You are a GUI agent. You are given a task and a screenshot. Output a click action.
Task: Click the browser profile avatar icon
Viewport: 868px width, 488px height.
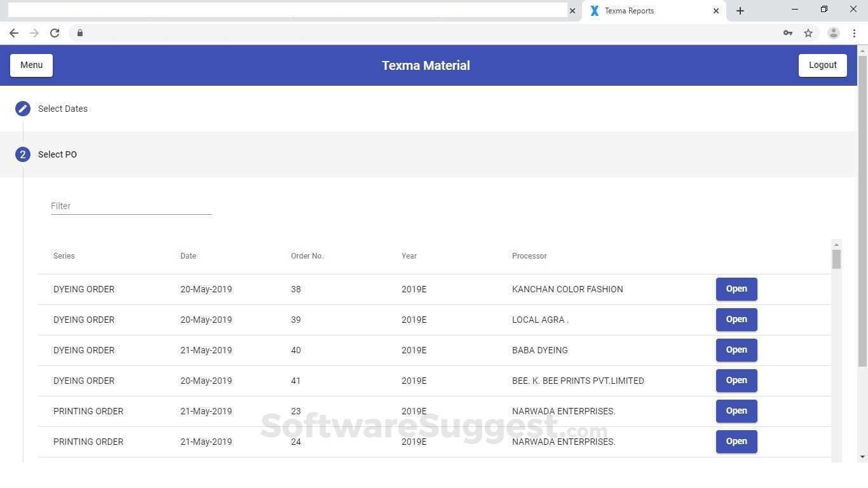coord(833,32)
